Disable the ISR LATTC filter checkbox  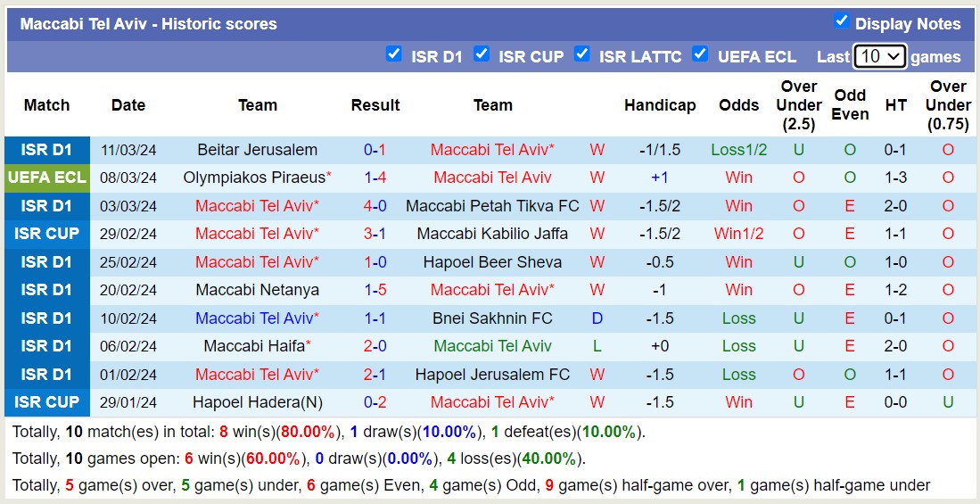582,54
